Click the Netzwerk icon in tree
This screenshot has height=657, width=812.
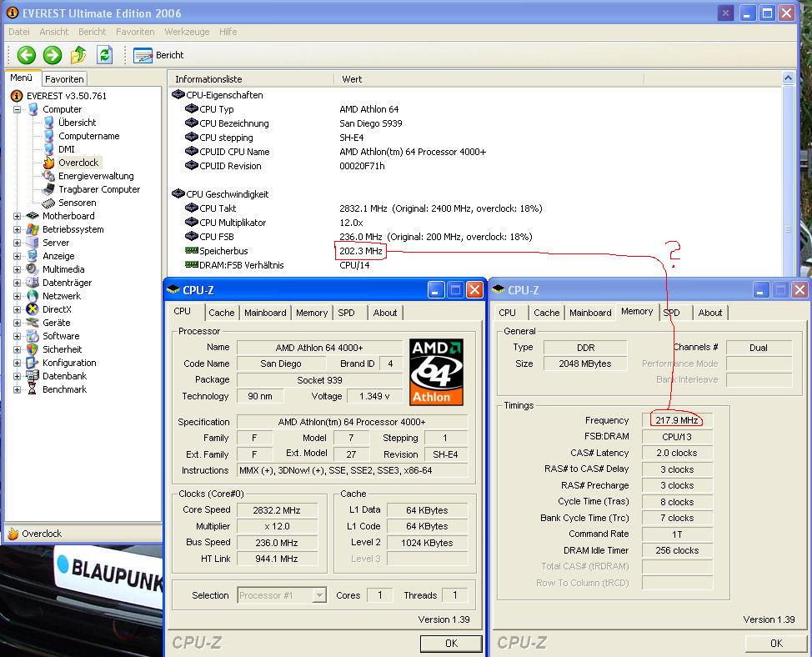[x=33, y=296]
